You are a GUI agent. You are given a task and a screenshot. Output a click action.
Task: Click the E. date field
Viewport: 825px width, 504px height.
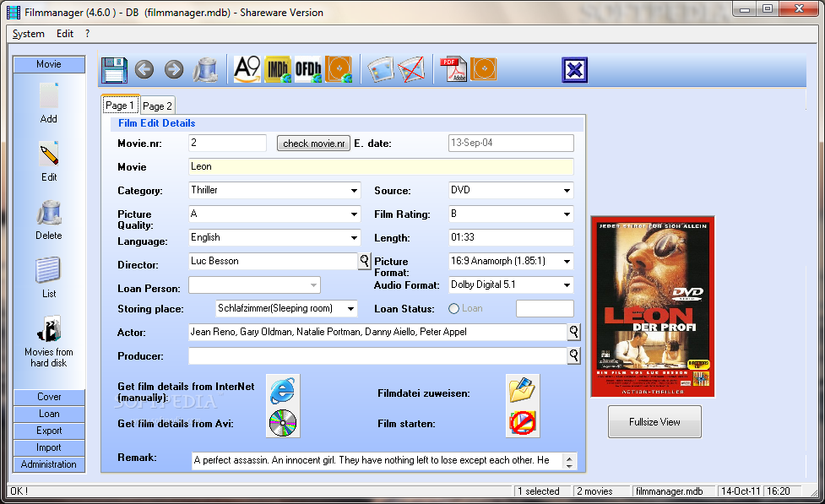[511, 144]
